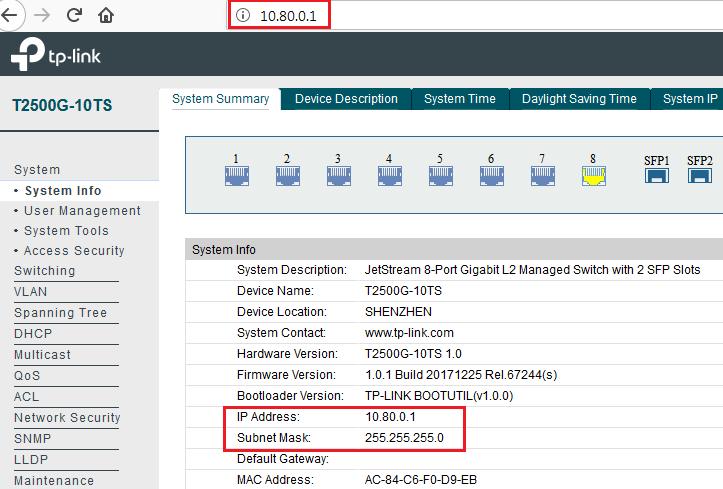The width and height of the screenshot is (723, 489).
Task: Expand the Spanning Tree menu
Action: [x=60, y=312]
